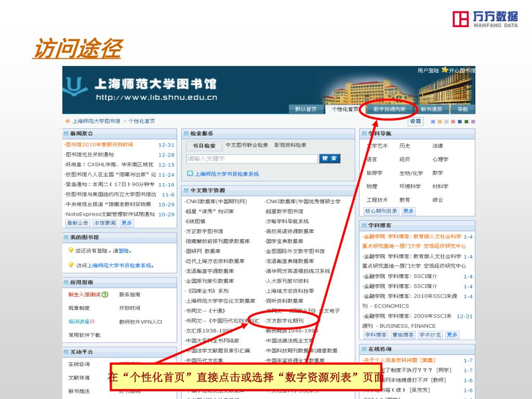Select the 书目检索 search tab
The image size is (532, 399).
pyautogui.click(x=204, y=145)
